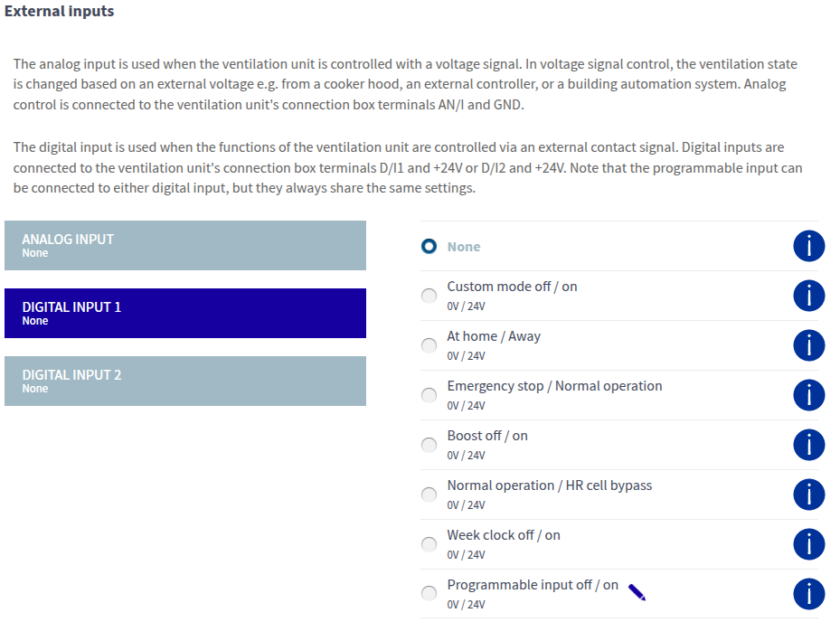Click the Boost off / on info icon
The width and height of the screenshot is (840, 622).
tap(808, 445)
